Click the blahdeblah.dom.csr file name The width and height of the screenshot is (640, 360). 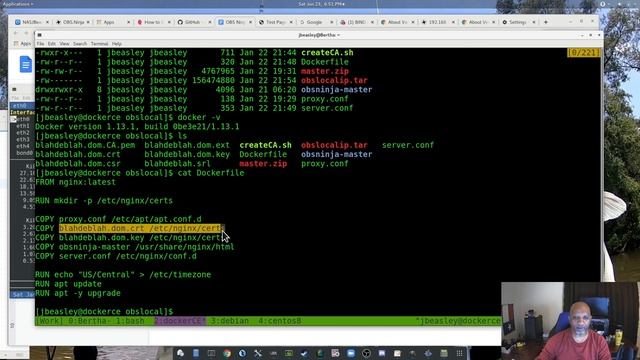coord(78,164)
